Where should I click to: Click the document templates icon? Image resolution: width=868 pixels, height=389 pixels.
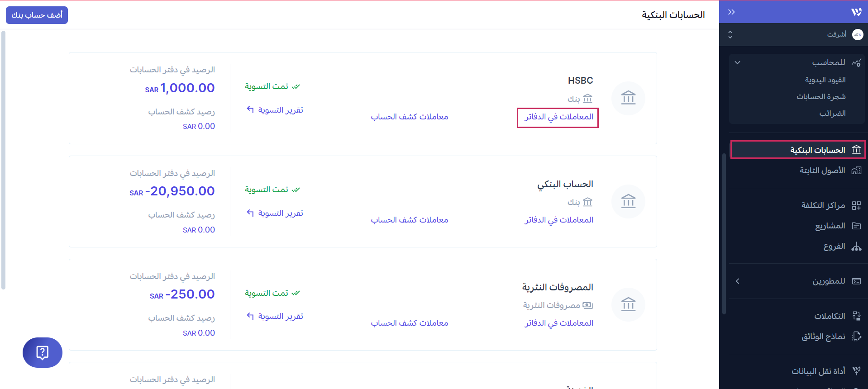coord(856,336)
